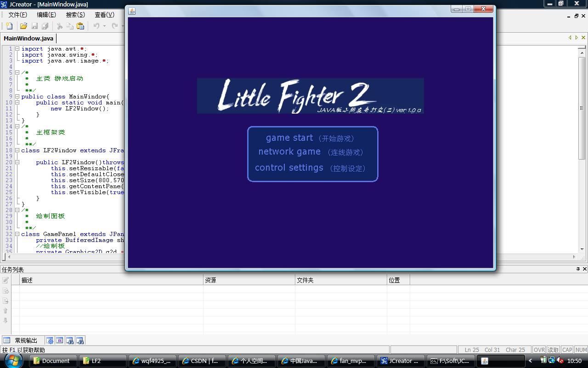Click the delete task icon in task list
Viewport: 588px width, 368px height.
pos(6,291)
